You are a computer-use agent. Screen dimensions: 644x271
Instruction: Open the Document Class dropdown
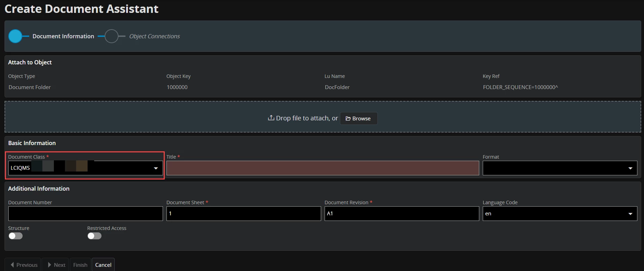click(x=156, y=168)
